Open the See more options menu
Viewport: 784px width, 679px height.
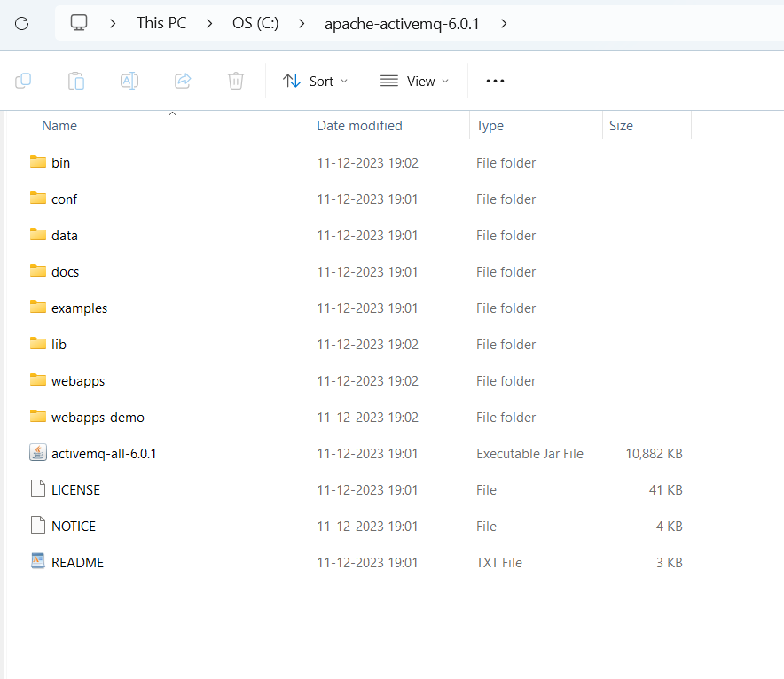coord(495,81)
